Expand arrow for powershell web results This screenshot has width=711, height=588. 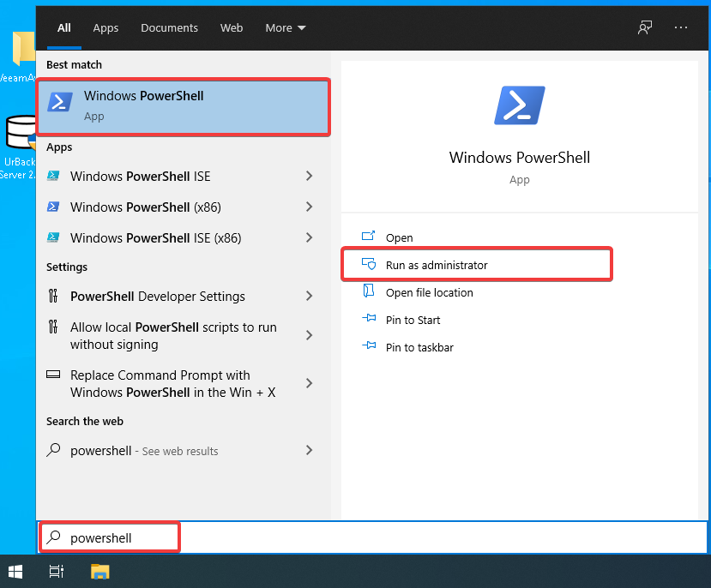tap(310, 451)
